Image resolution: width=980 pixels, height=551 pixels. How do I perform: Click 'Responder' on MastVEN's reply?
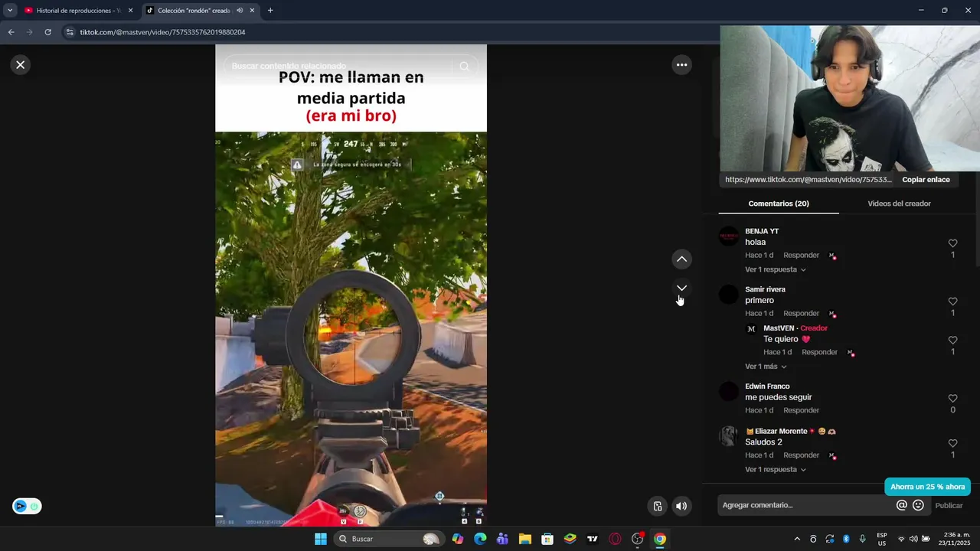click(819, 352)
